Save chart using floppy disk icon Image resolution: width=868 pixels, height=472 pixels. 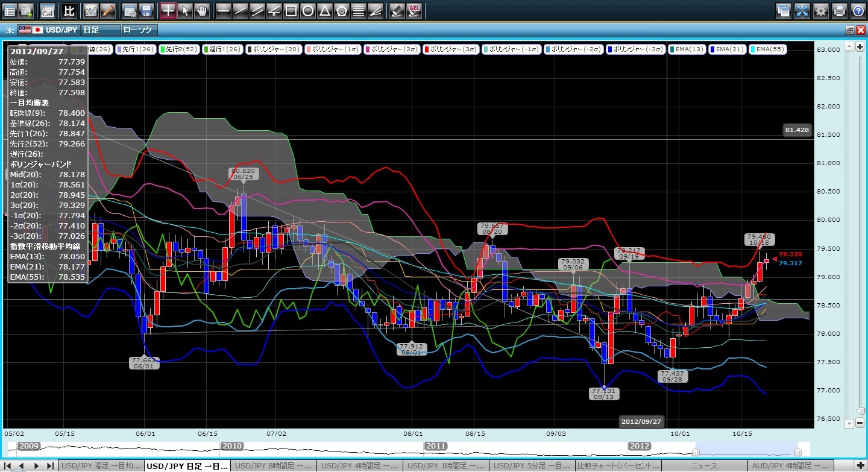(x=146, y=10)
